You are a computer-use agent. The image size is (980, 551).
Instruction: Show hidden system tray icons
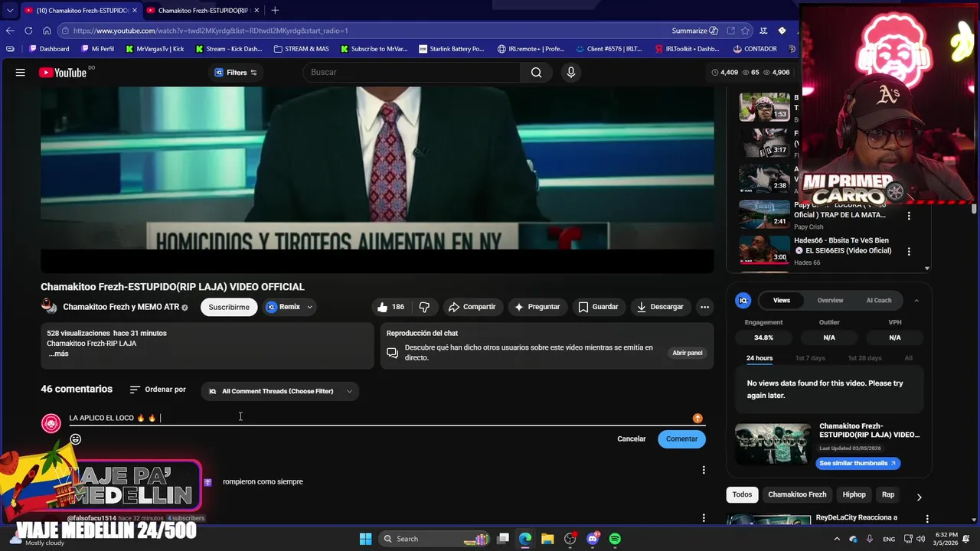pyautogui.click(x=837, y=539)
